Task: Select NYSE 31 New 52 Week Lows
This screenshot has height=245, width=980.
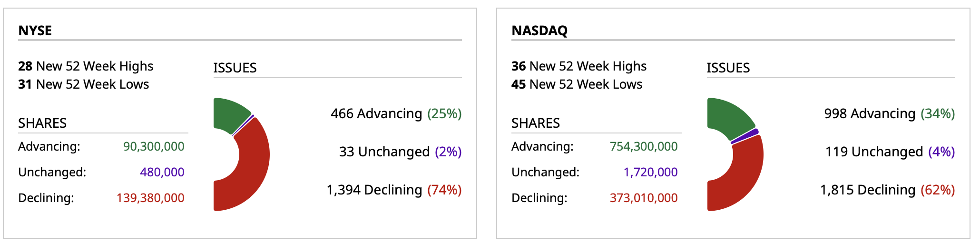Action: click(84, 84)
